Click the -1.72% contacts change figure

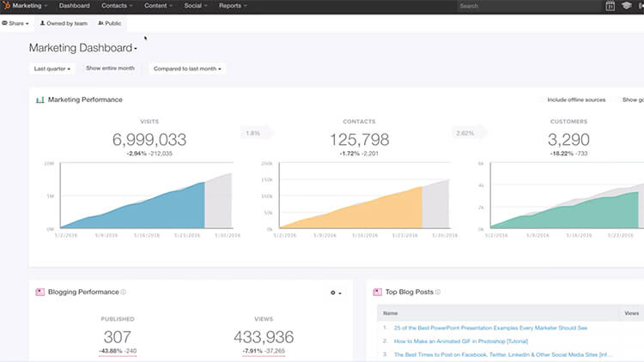[x=349, y=154]
